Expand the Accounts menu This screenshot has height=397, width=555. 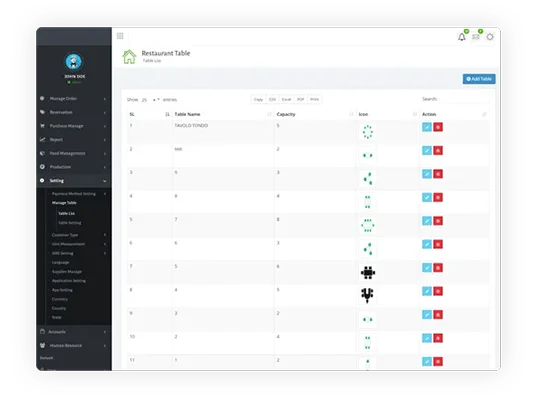(74, 332)
